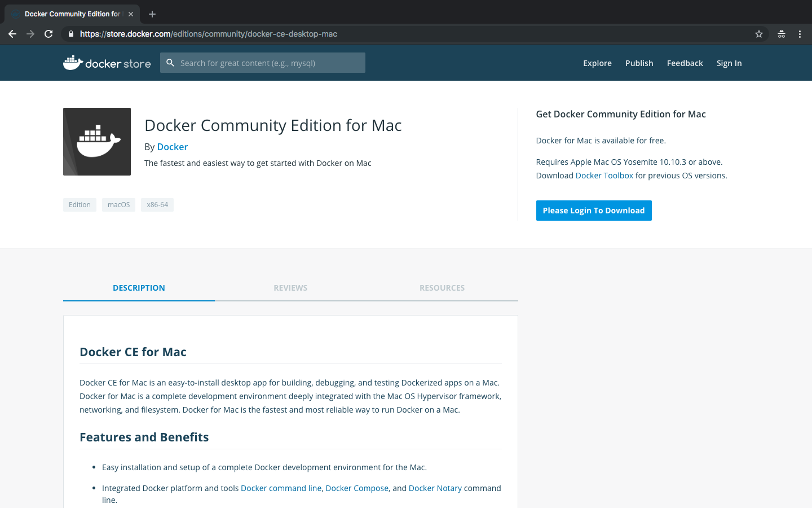Click the Docker Community Edition for Mac title
Image resolution: width=812 pixels, height=508 pixels.
273,125
